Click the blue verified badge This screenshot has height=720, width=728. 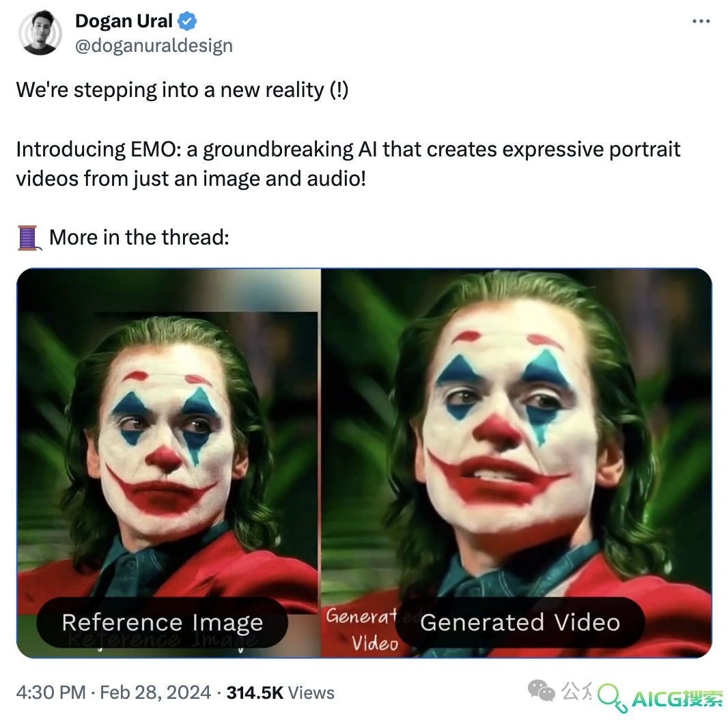pos(187,21)
